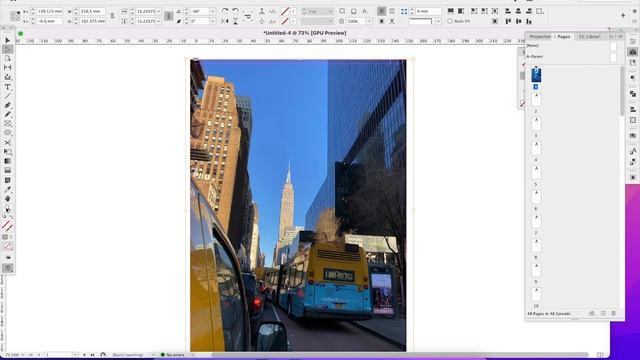The width and height of the screenshot is (640, 360).
Task: Toggle constrain proportions for width and height
Action: pos(112,16)
